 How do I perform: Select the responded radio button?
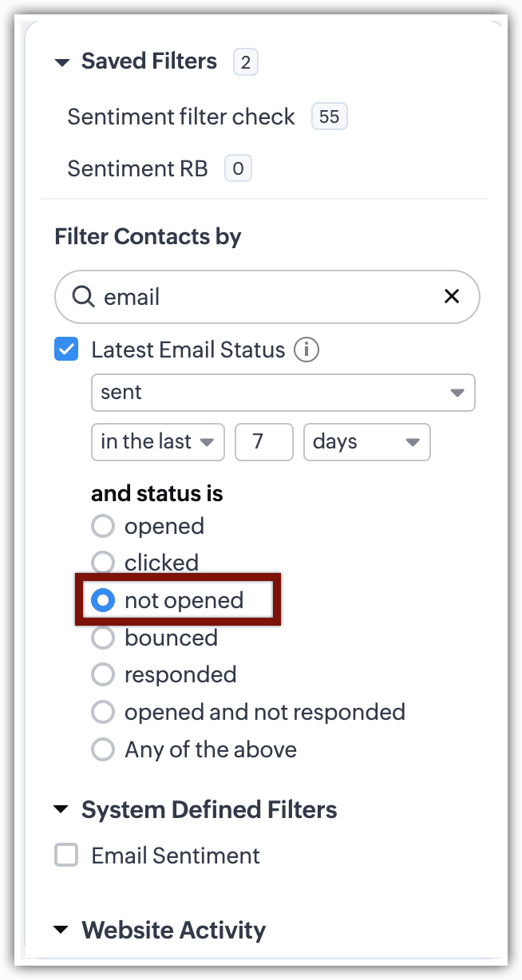coord(103,674)
